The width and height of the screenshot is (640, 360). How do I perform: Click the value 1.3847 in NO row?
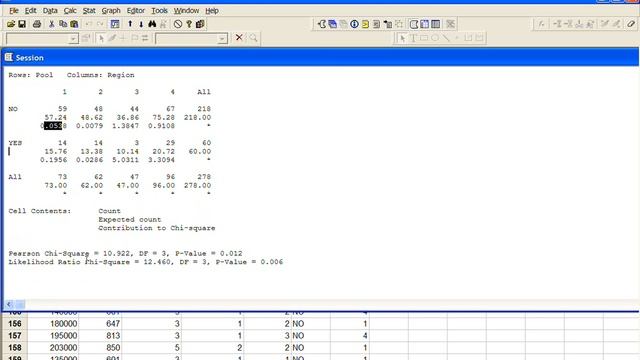pyautogui.click(x=125, y=126)
